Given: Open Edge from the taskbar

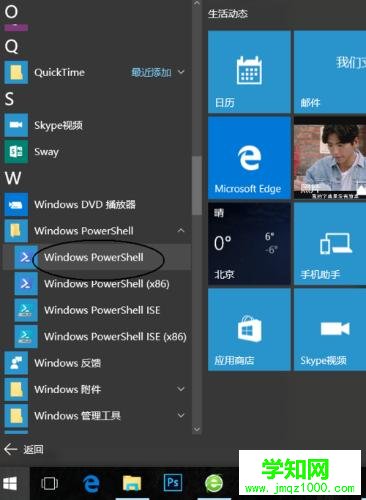Looking at the screenshot, I should (x=91, y=483).
